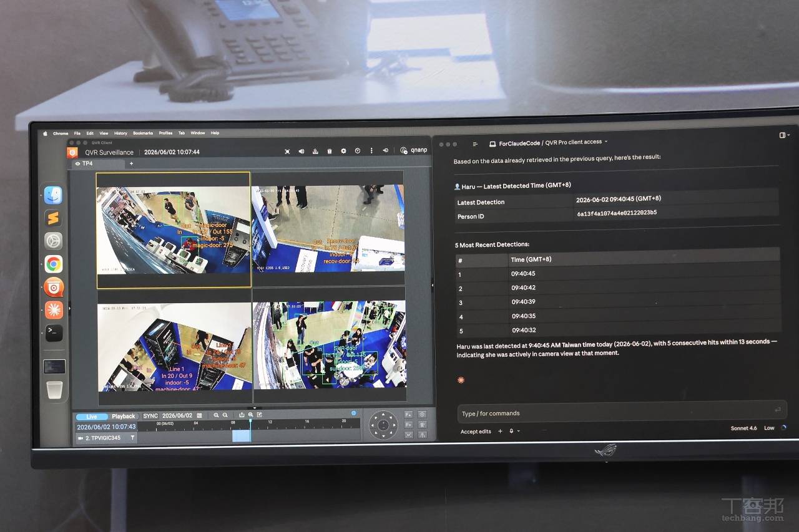Viewport: 799px width, 532px height.
Task: Click the timeline playhead marker
Action: coord(250,421)
